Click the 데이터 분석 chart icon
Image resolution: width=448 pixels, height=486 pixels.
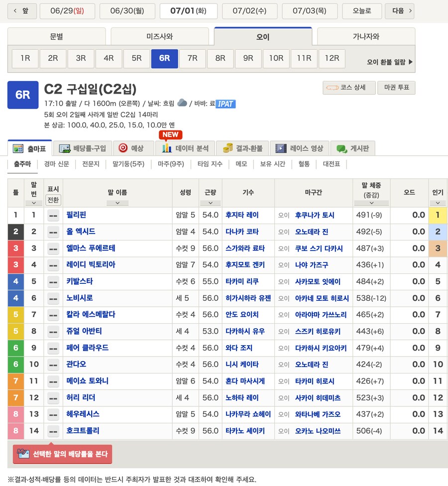[167, 148]
